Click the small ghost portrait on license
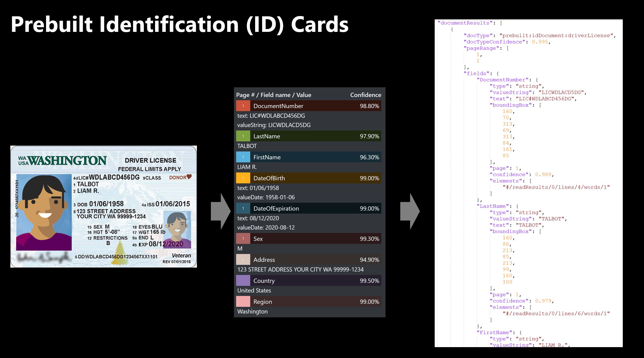 point(177,229)
